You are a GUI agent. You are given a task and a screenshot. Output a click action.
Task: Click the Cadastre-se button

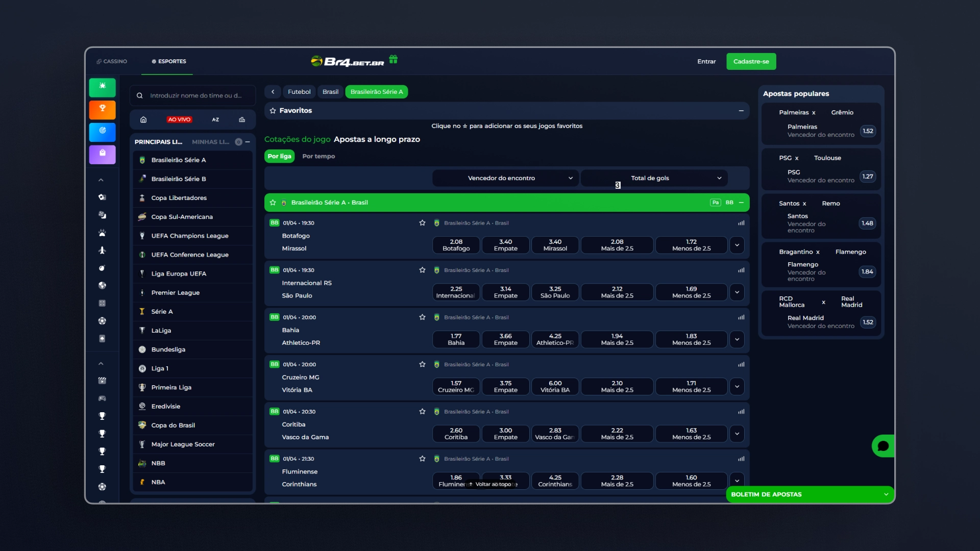tap(751, 61)
